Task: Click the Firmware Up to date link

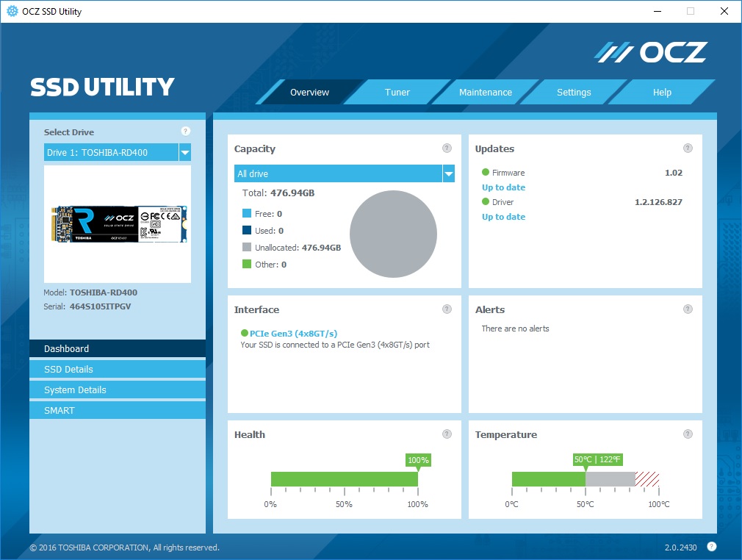Action: point(503,187)
